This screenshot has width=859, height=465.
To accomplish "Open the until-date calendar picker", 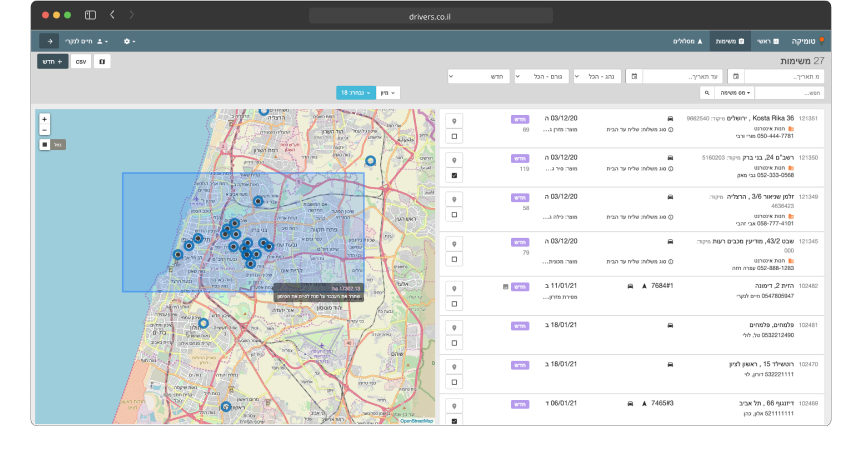I will (x=634, y=77).
